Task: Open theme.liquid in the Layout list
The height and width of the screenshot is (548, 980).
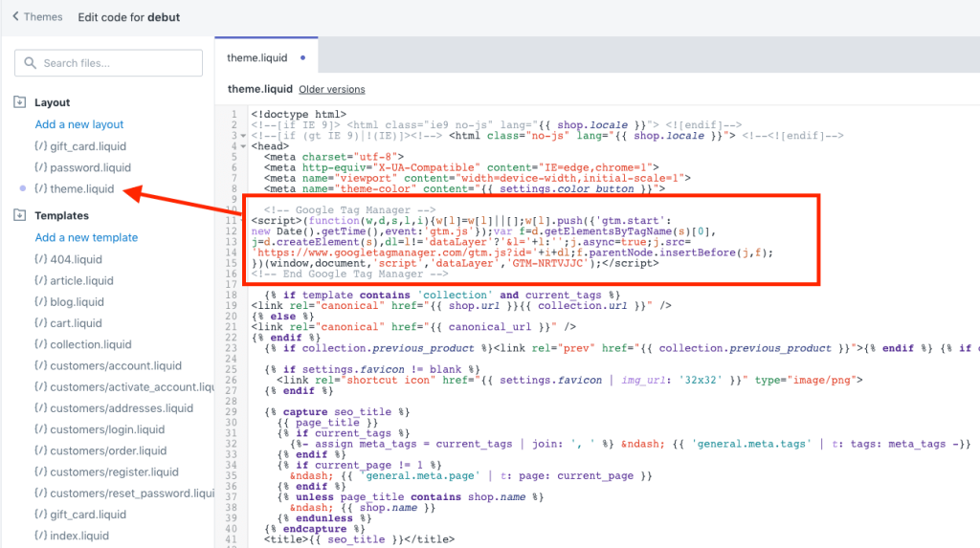Action: 81,189
